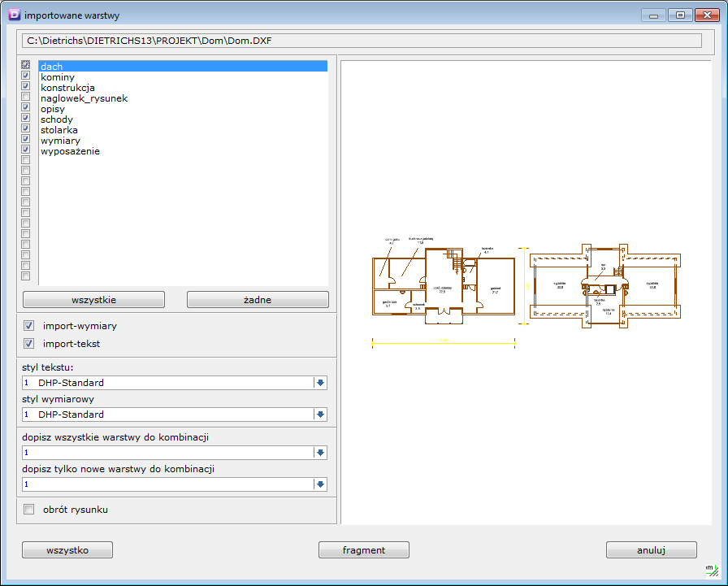
Task: Select the schody layer in the list
Action: point(57,119)
